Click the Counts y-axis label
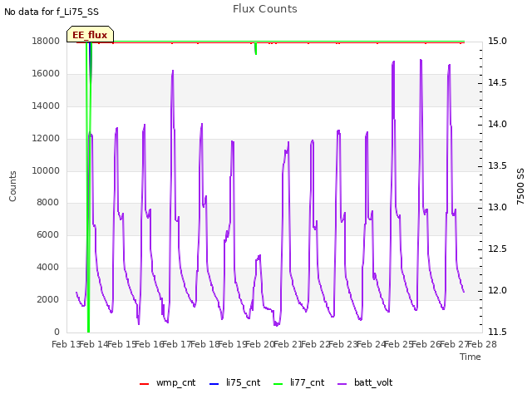Image resolution: width=532 pixels, height=399 pixels. 12,186
